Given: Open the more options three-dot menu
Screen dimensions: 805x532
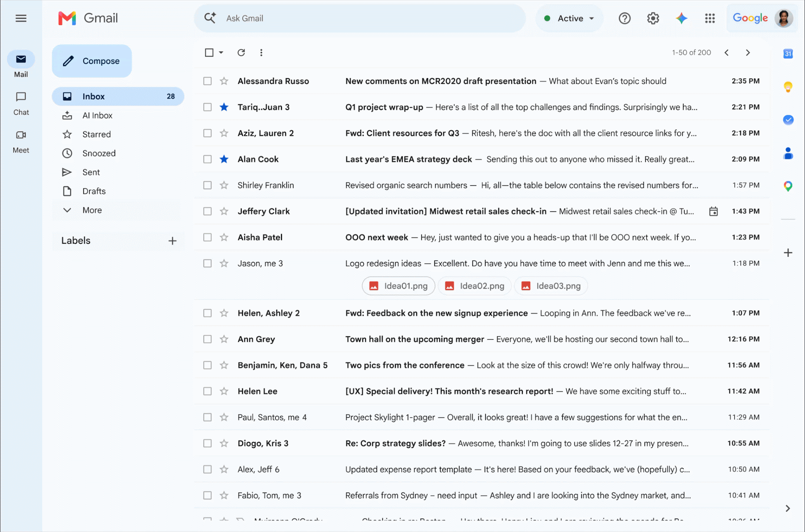Looking at the screenshot, I should tap(261, 52).
